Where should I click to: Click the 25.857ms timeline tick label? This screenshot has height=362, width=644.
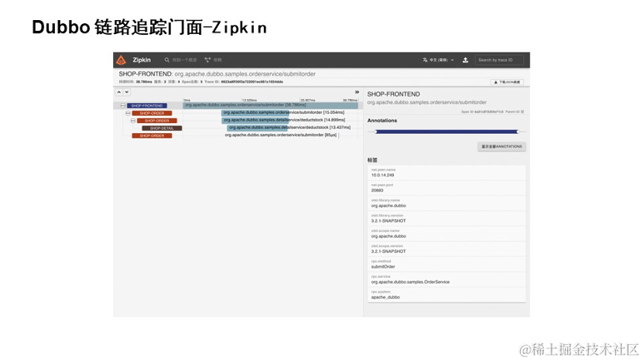[308, 100]
